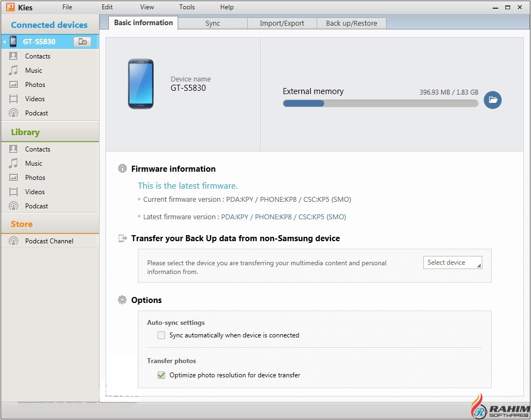
Task: Maximize the Kies window
Action: point(507,7)
